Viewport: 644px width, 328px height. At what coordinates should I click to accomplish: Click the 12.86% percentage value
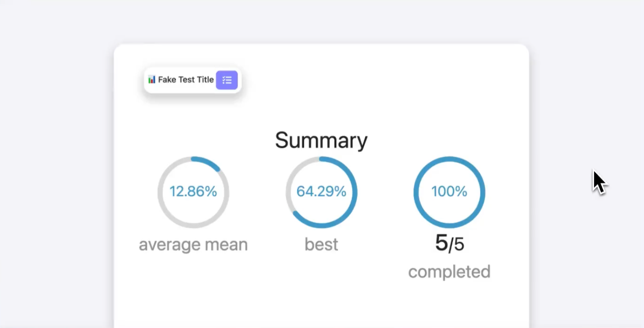tap(193, 191)
